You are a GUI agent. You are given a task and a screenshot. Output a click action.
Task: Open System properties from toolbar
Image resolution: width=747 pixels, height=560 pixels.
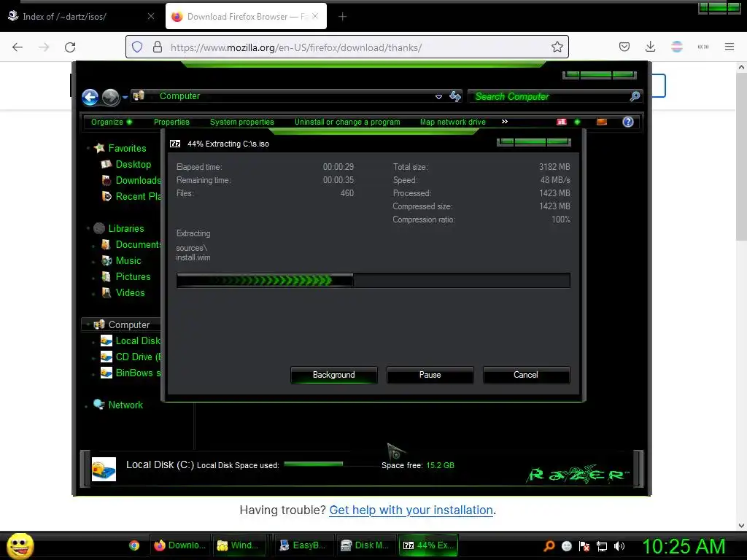pyautogui.click(x=242, y=122)
